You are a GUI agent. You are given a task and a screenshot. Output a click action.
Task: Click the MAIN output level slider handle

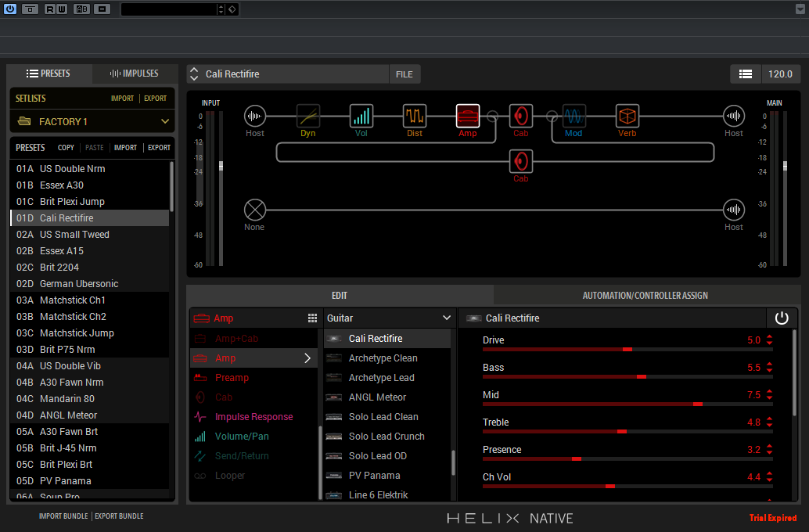click(786, 166)
